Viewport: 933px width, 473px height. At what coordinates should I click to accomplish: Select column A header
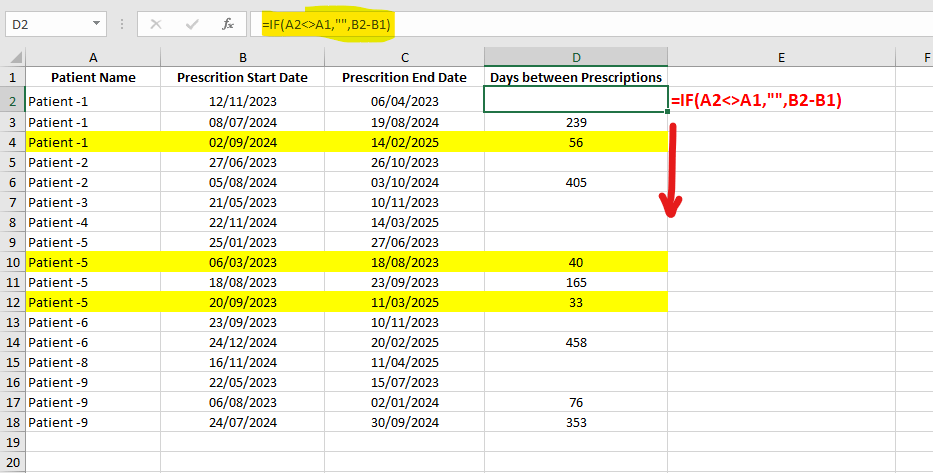click(x=93, y=58)
